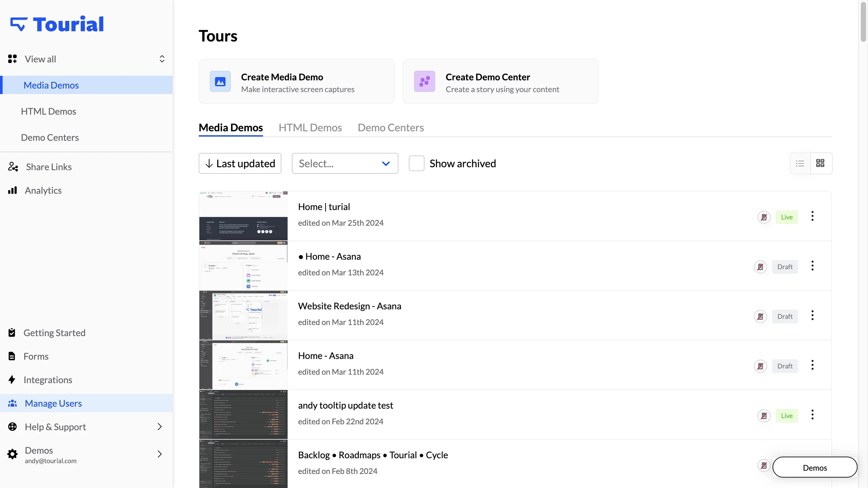Click the disabled-form icon on Home | turial row
Image resolution: width=868 pixels, height=488 pixels.
[764, 217]
